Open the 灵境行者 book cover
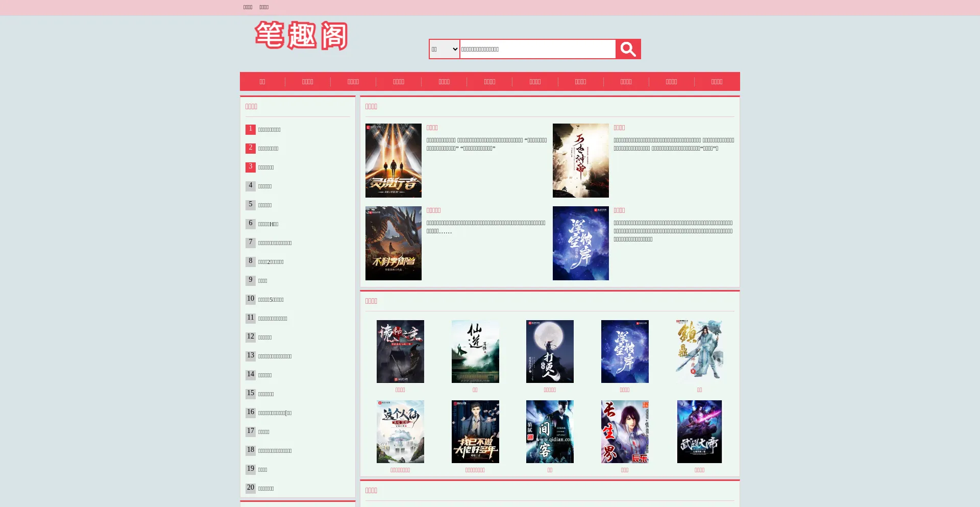 (394, 160)
